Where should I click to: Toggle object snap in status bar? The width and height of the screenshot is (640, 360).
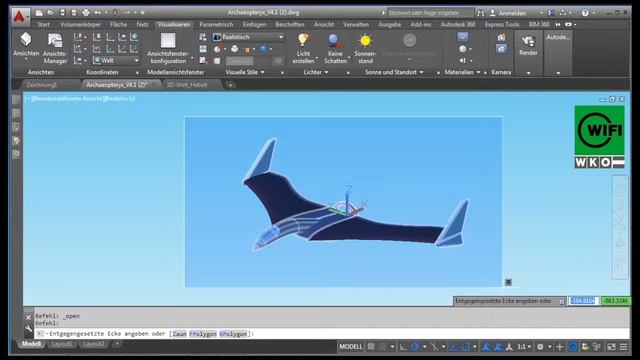coord(465,347)
